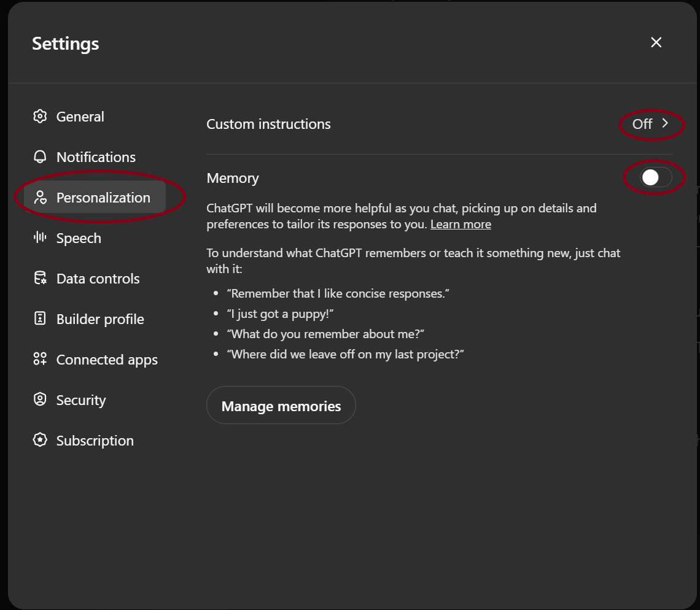Click the Notifications bell icon
Image resolution: width=700 pixels, height=610 pixels.
pyautogui.click(x=40, y=157)
